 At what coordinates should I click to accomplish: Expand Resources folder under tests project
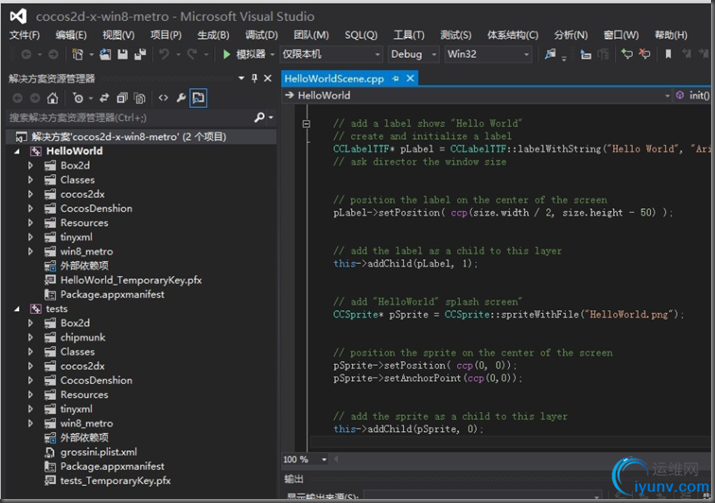click(x=31, y=395)
